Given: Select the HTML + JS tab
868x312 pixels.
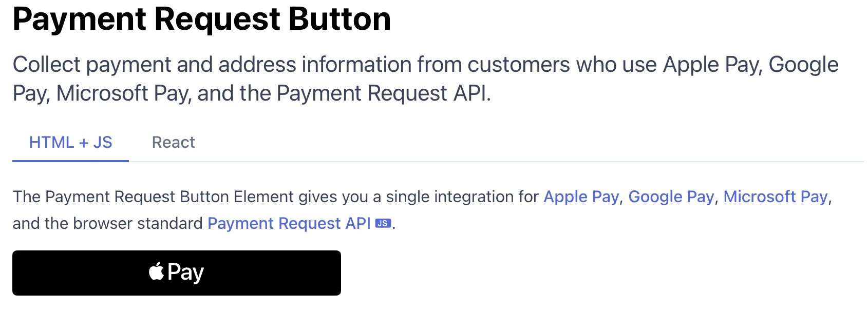Looking at the screenshot, I should 70,142.
